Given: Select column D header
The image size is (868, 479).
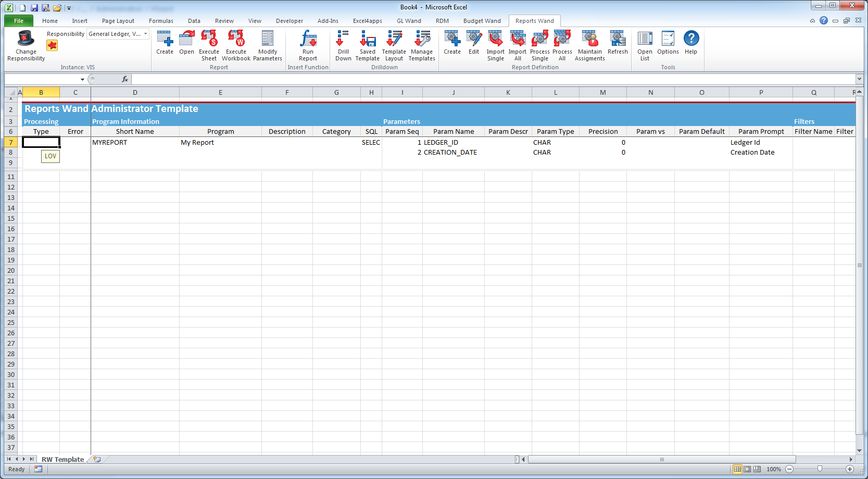Looking at the screenshot, I should click(135, 92).
